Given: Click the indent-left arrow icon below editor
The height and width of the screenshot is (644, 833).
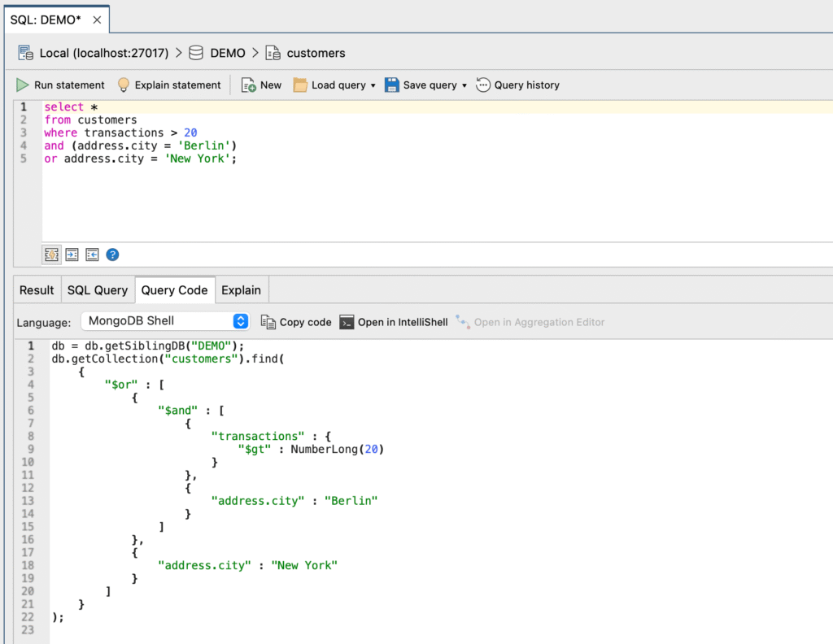Looking at the screenshot, I should 92,255.
